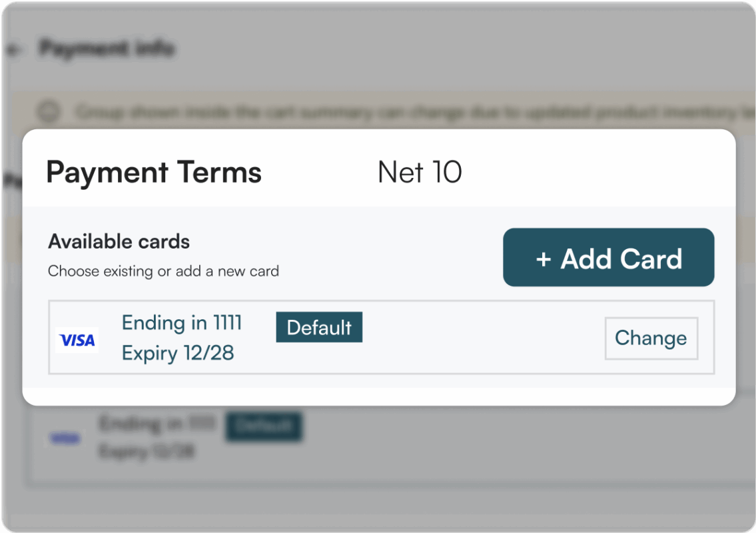Screen dimensions: 756x533
Task: Click the Available cards heading
Action: [119, 241]
